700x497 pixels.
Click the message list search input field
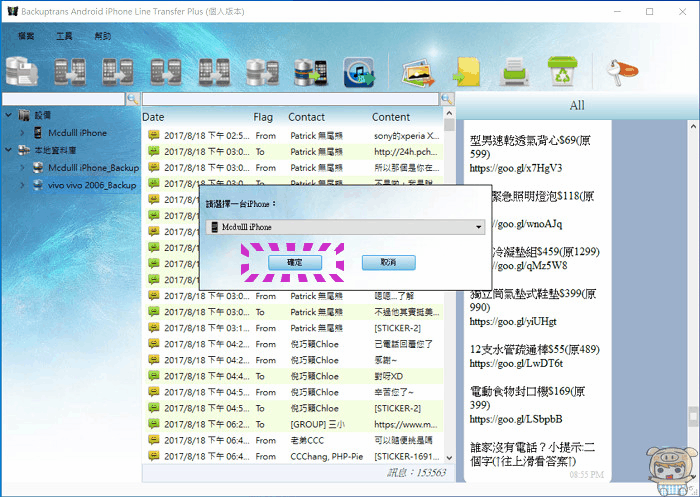coord(290,99)
